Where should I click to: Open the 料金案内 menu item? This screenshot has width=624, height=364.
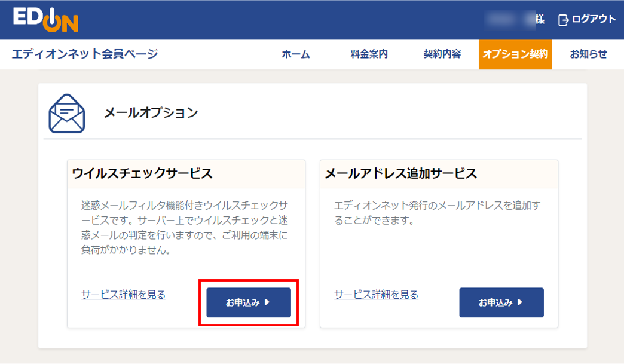click(x=369, y=54)
